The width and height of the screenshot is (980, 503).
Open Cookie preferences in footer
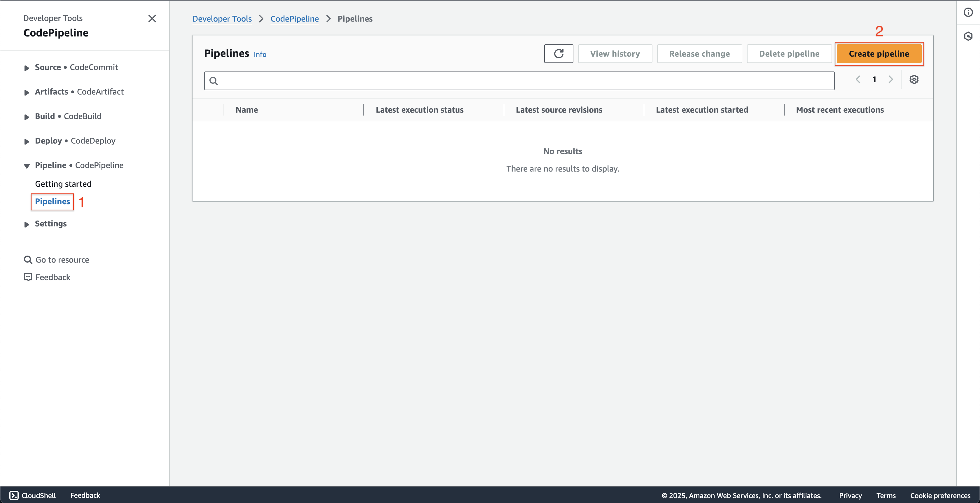click(940, 495)
